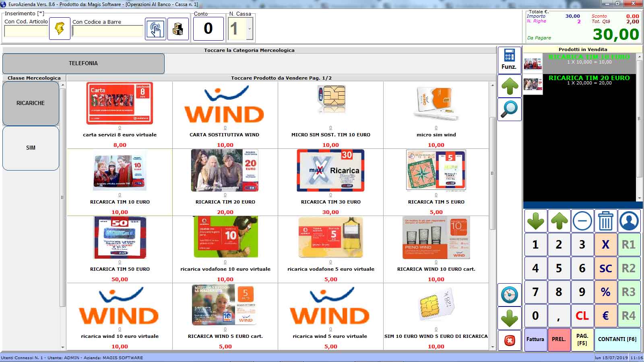Click the percent key
The height and width of the screenshot is (362, 644).
[x=605, y=292]
